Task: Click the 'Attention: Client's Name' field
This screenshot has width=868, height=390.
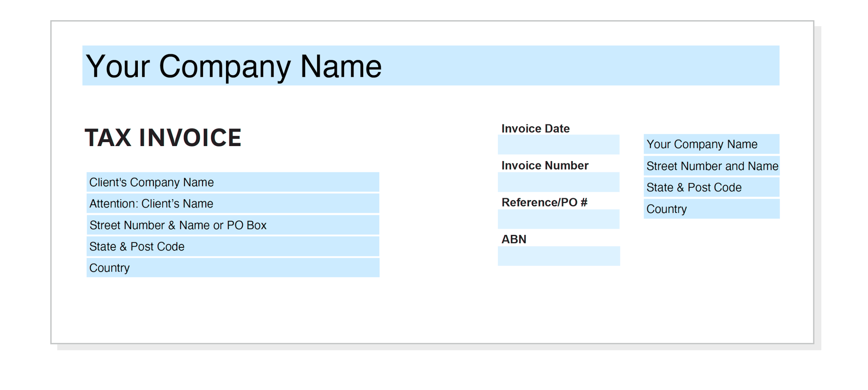Action: [x=233, y=204]
